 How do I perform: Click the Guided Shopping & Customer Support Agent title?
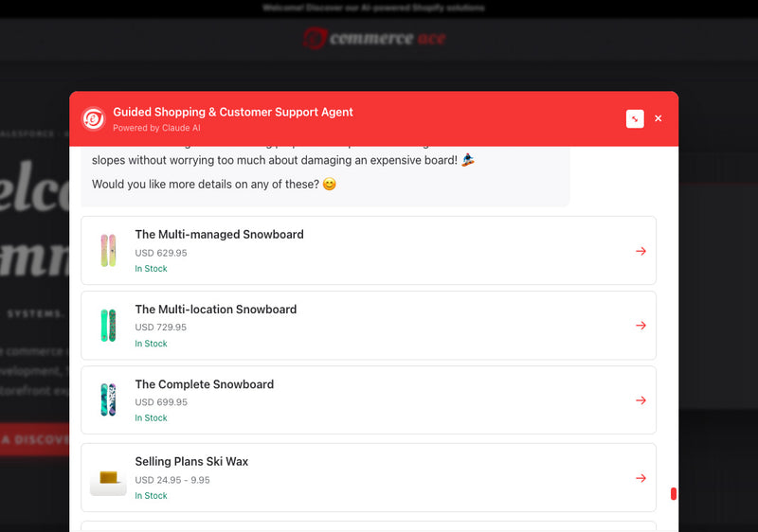click(x=233, y=112)
